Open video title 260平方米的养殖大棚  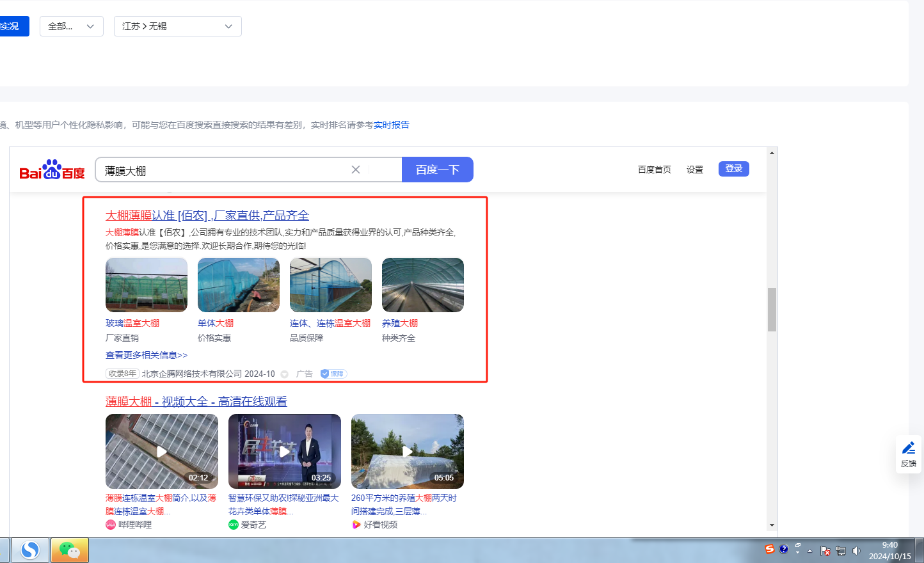tap(404, 504)
